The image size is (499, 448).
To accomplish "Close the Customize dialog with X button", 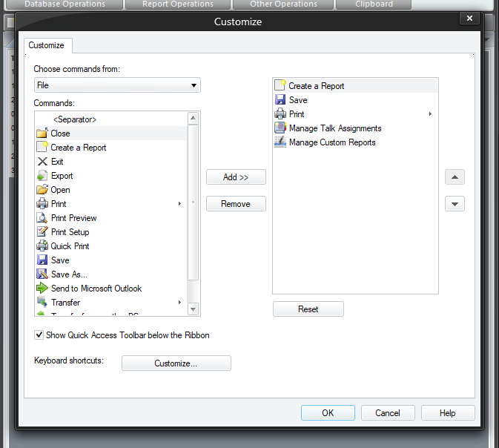I will pyautogui.click(x=469, y=18).
